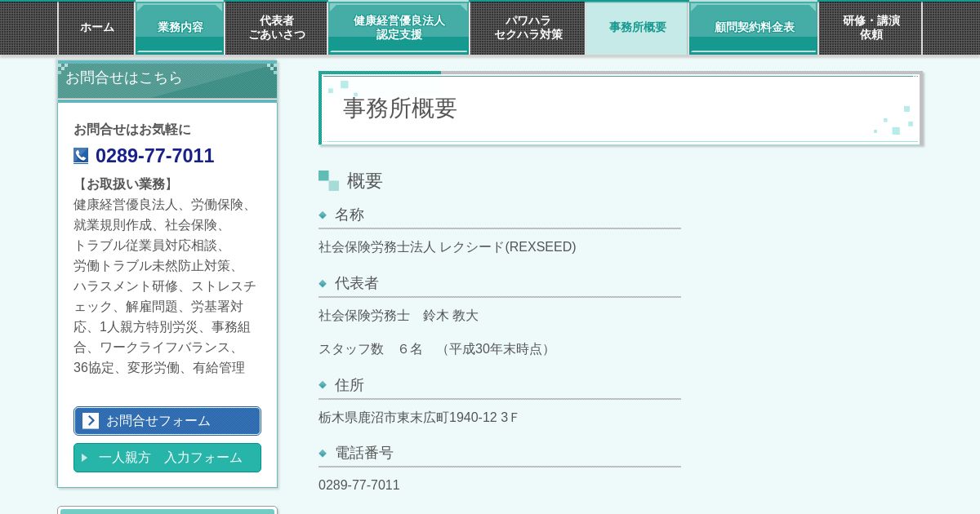Click address 栃木県鹿沼市東末広町1940-12 3Ｆ
Viewport: 980px width, 514px height.
(x=418, y=418)
